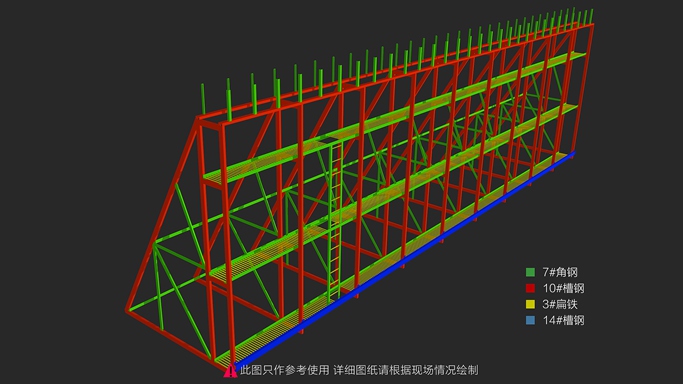Select the 7#角钢 legend label

(560, 273)
